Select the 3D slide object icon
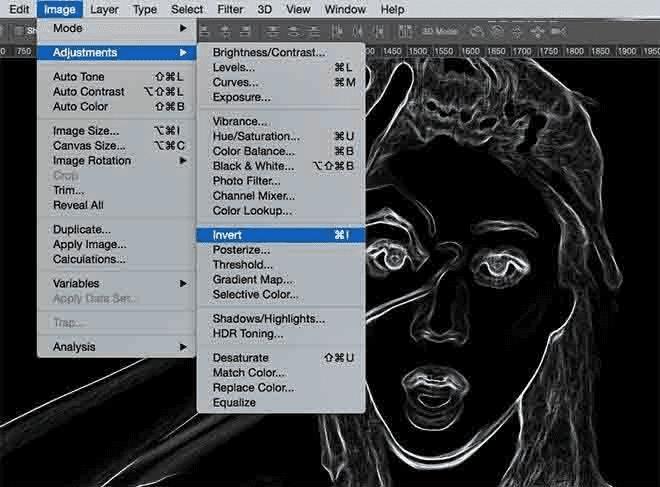The width and height of the screenshot is (660, 487). pyautogui.click(x=537, y=30)
